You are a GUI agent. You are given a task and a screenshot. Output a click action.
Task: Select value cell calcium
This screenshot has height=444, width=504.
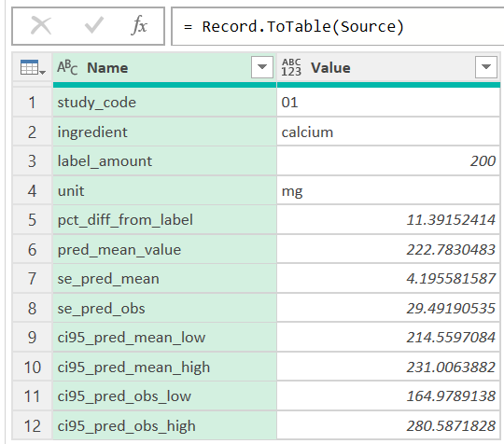click(x=388, y=132)
